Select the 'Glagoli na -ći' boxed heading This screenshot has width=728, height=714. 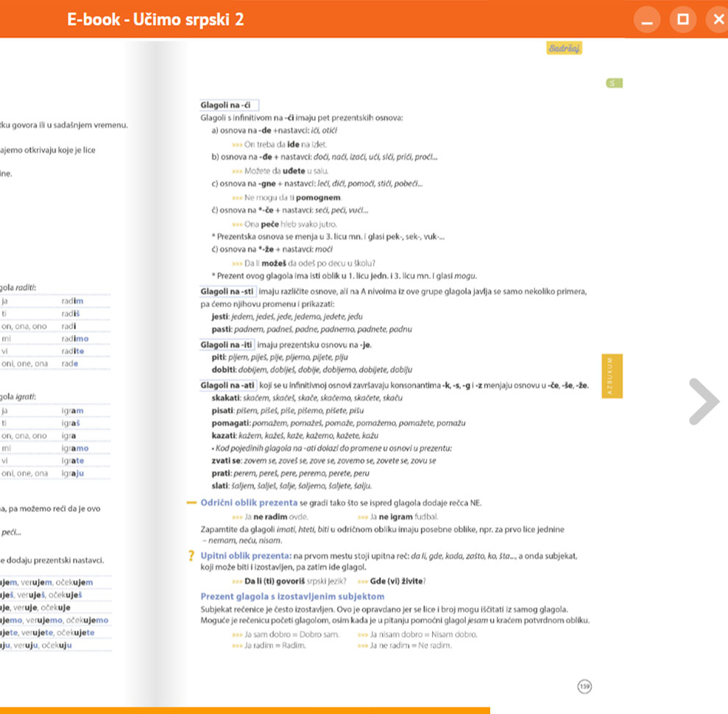pos(228,106)
